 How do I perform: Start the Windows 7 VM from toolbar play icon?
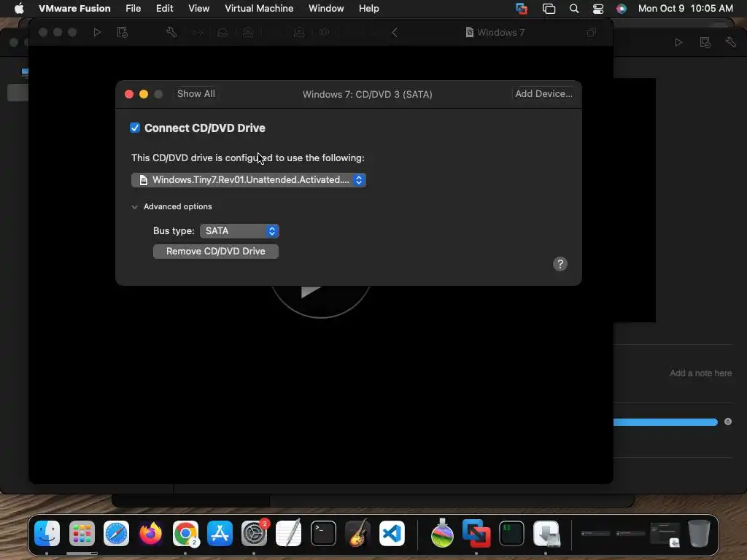(x=97, y=32)
